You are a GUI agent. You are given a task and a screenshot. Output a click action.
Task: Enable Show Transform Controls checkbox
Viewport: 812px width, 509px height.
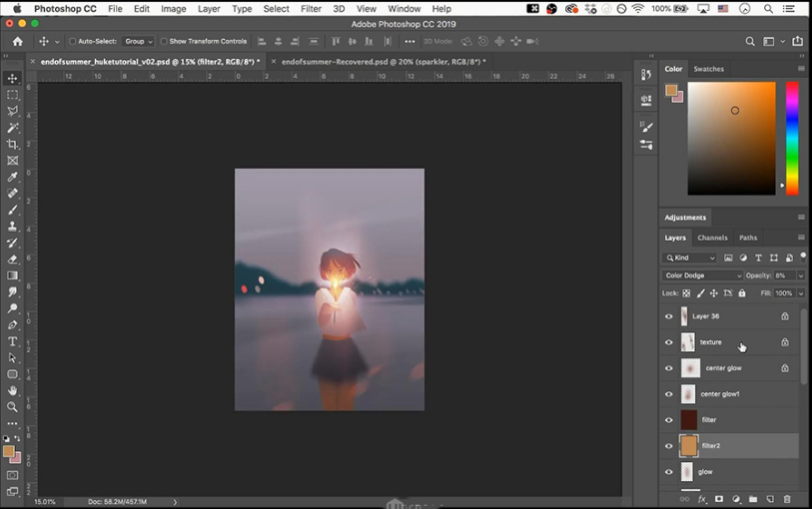tap(165, 42)
